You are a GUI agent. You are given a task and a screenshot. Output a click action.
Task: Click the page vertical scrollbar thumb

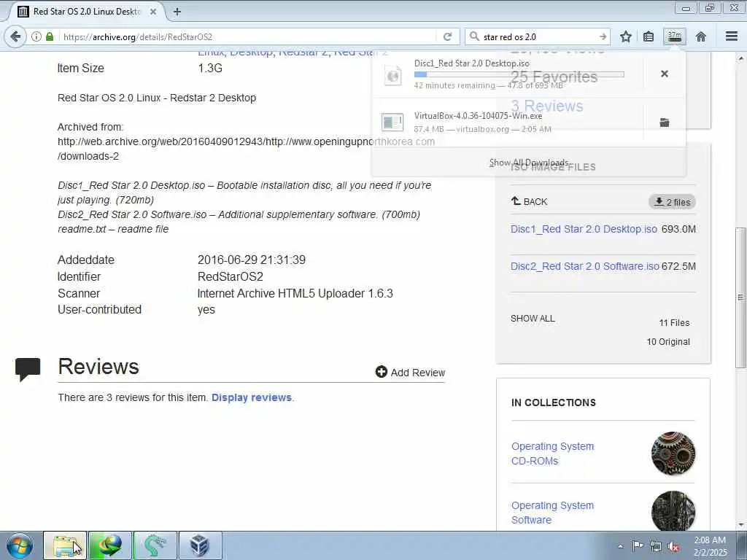[x=740, y=297]
